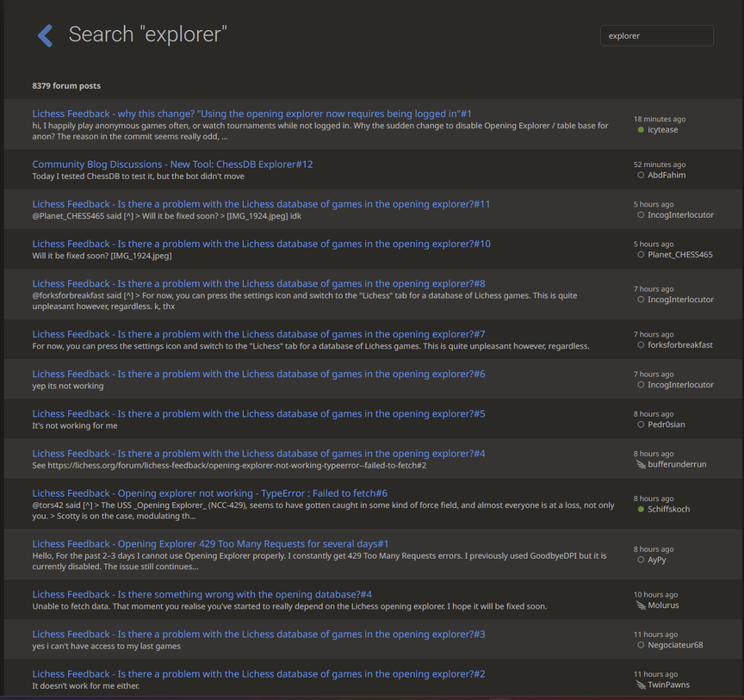Open opening explorer problem post #11
Image resolution: width=744 pixels, height=700 pixels.
pos(261,204)
